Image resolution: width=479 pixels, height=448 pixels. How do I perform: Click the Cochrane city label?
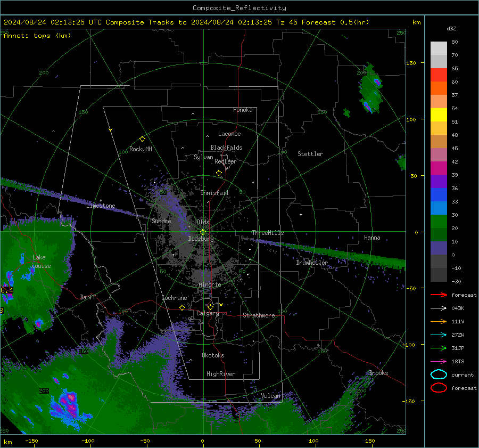pyautogui.click(x=174, y=298)
